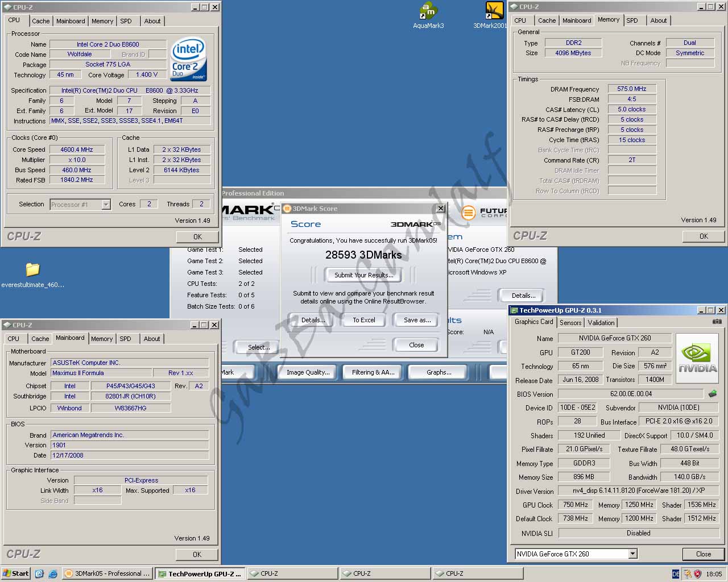Viewport: 728px width, 582px height.
Task: Click the Memory Size 896 MB field
Action: 584,477
